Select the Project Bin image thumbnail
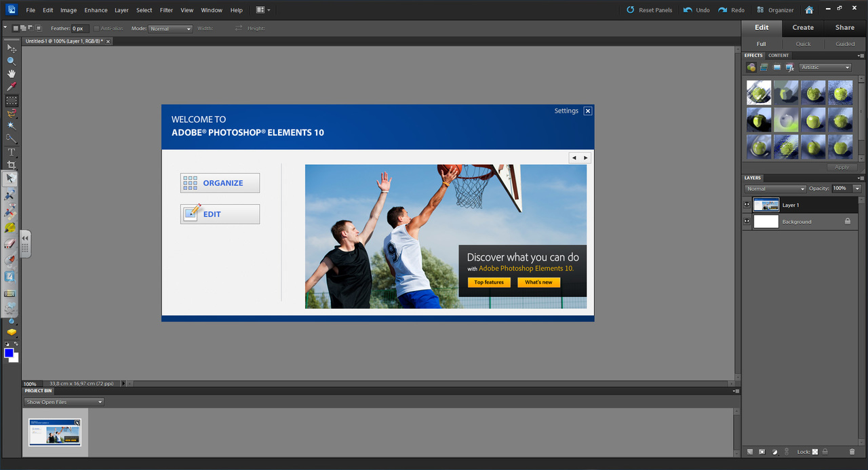This screenshot has width=868, height=470. (55, 432)
